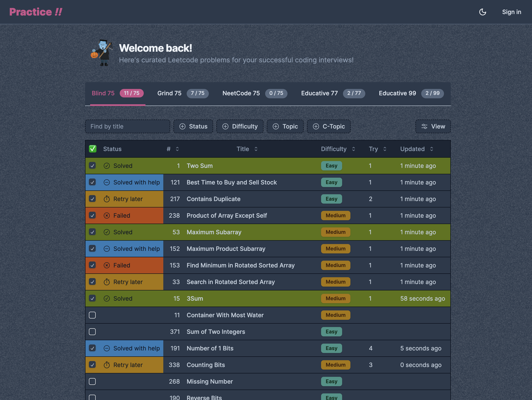Open the Maximum Subarray problem title

click(214, 232)
